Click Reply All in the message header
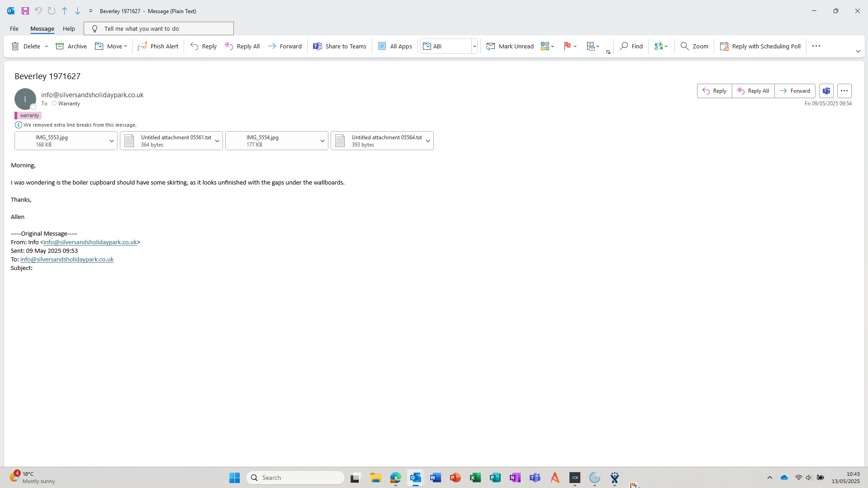Image resolution: width=868 pixels, height=488 pixels. coord(753,91)
